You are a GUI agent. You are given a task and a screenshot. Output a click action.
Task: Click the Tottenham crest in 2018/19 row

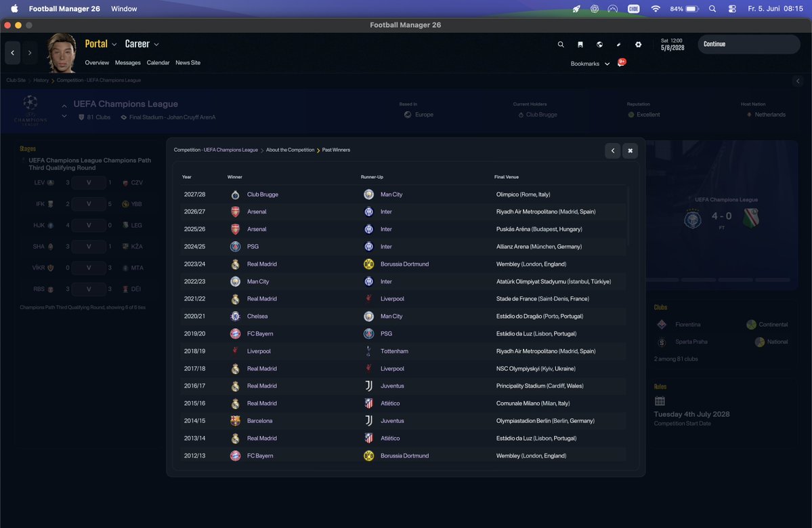pos(368,351)
